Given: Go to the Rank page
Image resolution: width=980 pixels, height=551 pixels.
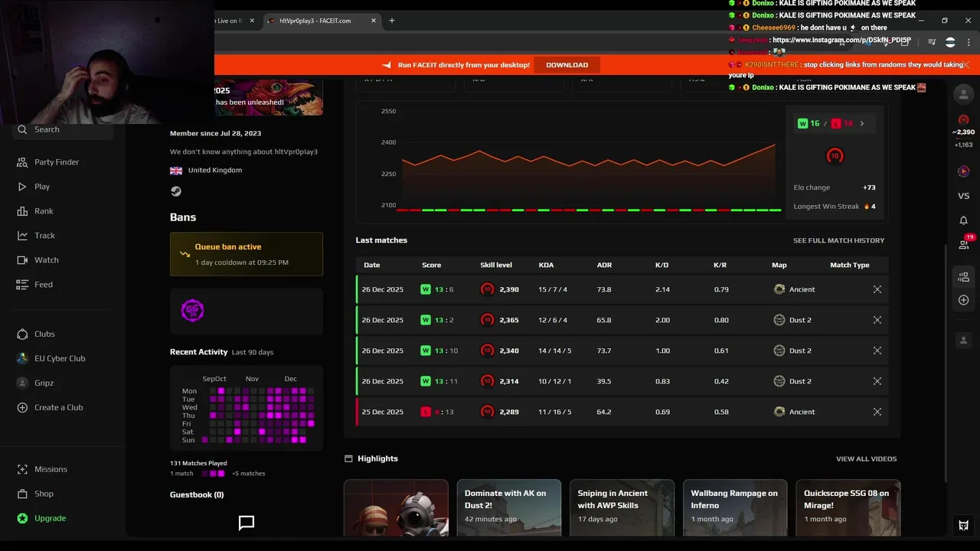Looking at the screenshot, I should [34, 211].
